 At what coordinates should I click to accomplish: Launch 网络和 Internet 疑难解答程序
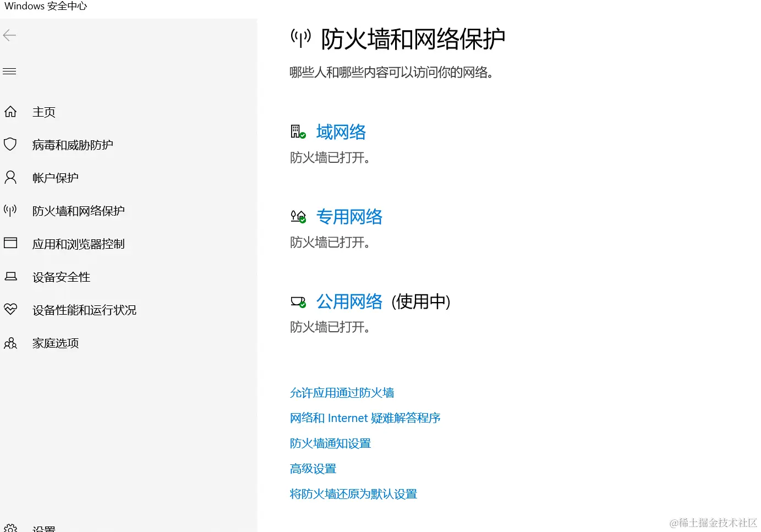[365, 418]
